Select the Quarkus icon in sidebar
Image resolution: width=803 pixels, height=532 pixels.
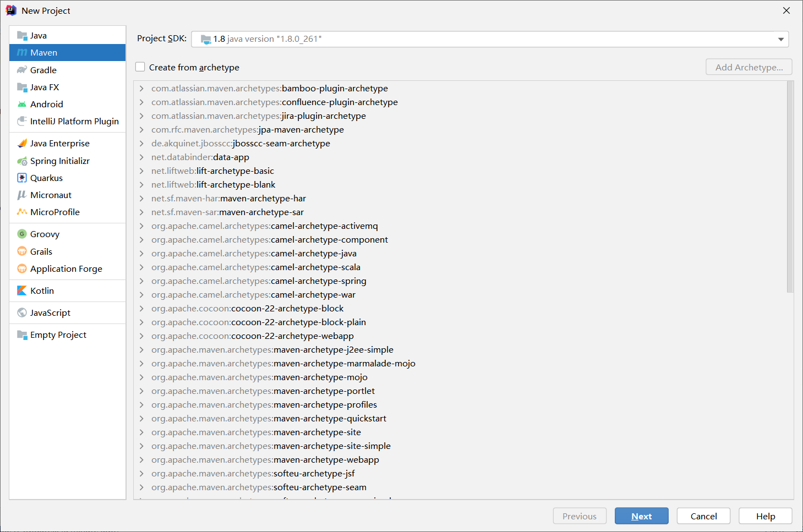(22, 178)
